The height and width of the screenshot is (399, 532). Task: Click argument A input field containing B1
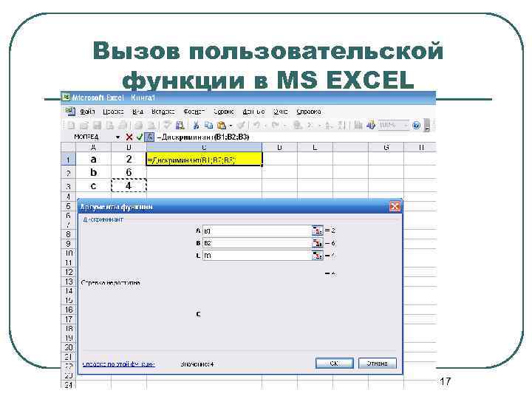pos(257,231)
